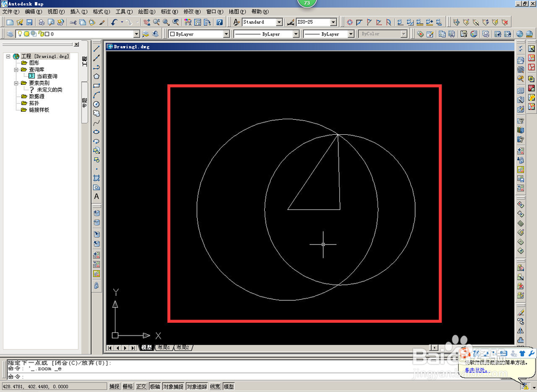Click the Zoom realtime magnifier icon
537x392 pixels.
pos(156,22)
